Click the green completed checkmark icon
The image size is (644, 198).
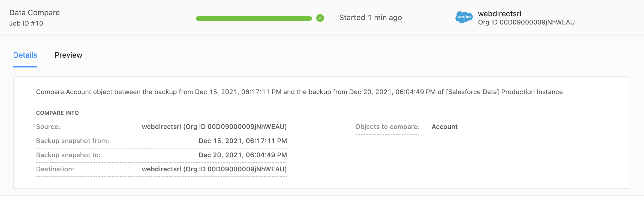tap(320, 18)
